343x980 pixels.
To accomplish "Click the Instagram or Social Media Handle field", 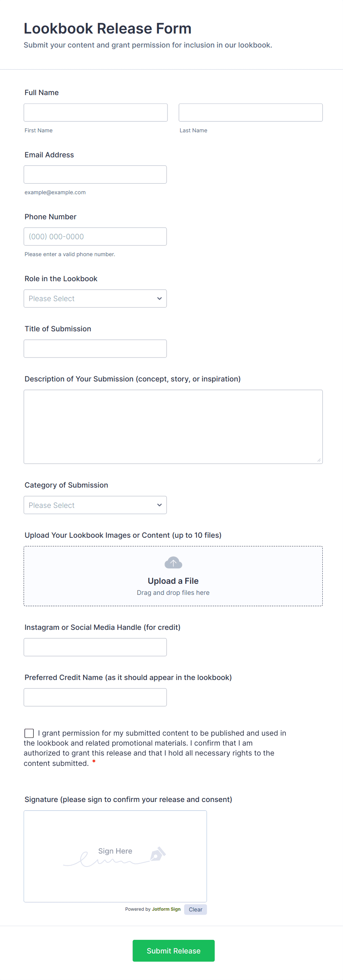I will (x=95, y=647).
